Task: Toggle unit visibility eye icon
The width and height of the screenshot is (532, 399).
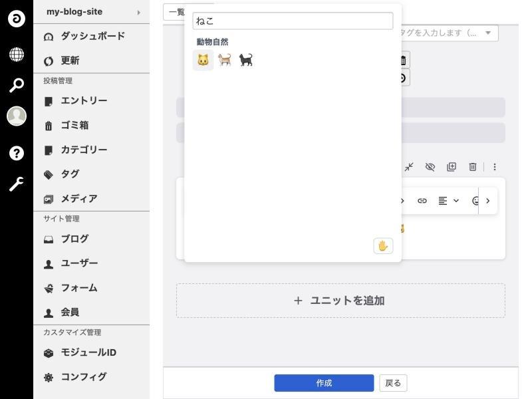Action: [x=430, y=167]
